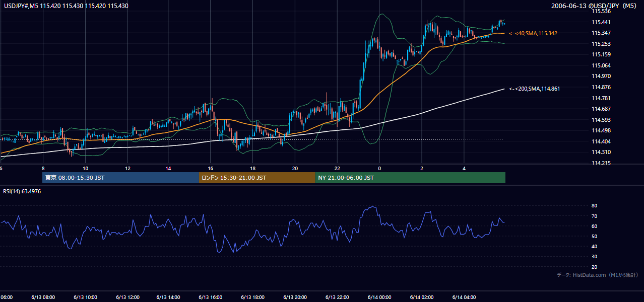Screen dimensions: 644x302
Task: Select the 40 SMA label 115.342
Action: pos(533,33)
